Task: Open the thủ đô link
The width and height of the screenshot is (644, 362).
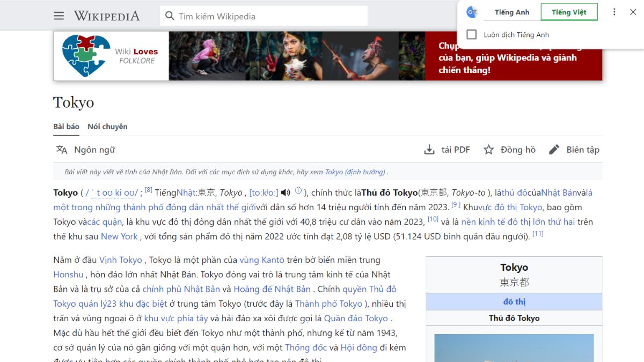Action: click(514, 193)
